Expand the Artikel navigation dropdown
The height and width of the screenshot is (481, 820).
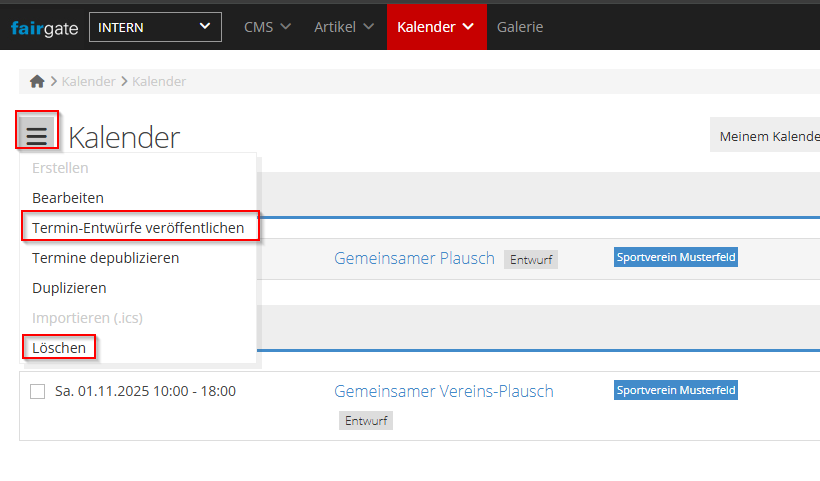[344, 27]
